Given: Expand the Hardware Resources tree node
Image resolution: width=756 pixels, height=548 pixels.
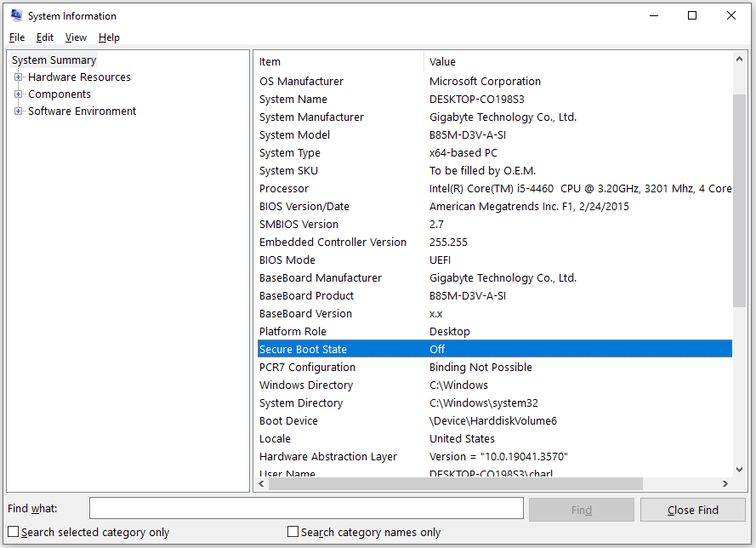Looking at the screenshot, I should click(18, 77).
